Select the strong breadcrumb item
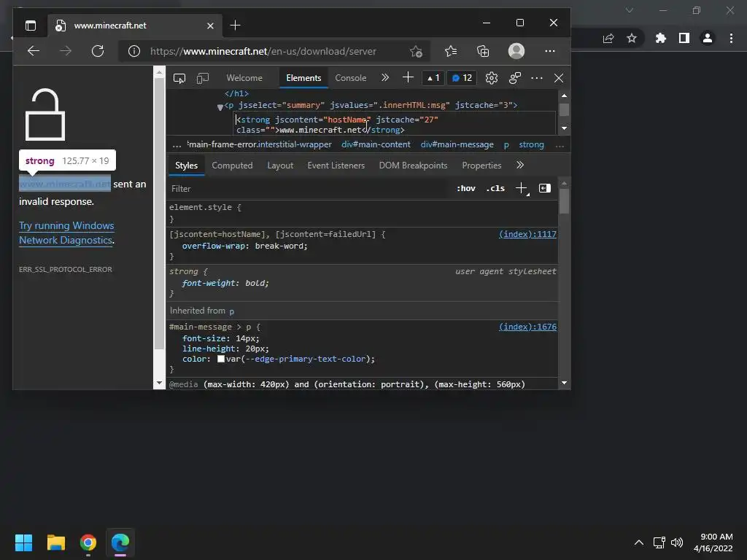This screenshot has height=560, width=747. pos(531,144)
